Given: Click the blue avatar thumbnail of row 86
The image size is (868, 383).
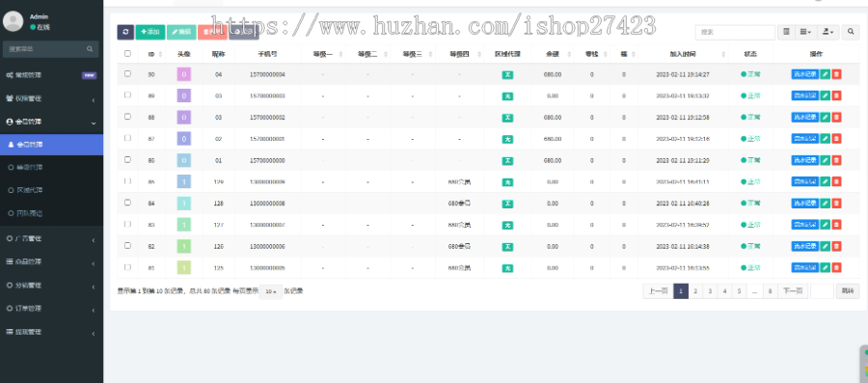Looking at the screenshot, I should 184,160.
